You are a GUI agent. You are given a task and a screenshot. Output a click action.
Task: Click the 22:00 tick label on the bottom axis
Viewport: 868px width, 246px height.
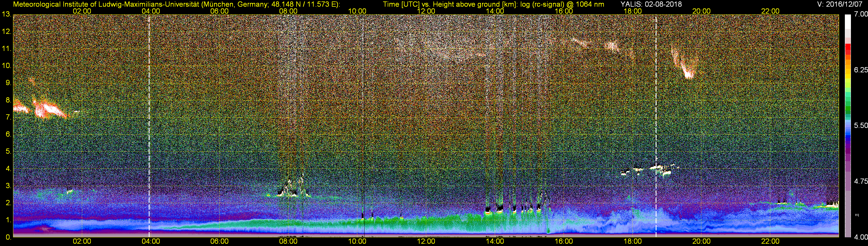[770, 241]
